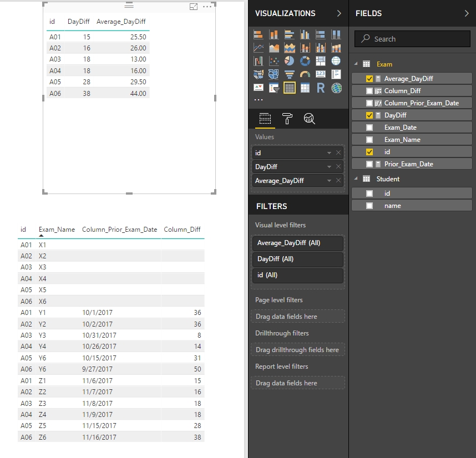The height and width of the screenshot is (458, 476).
Task: Select the ArcGIS map visual
Action: (x=336, y=88)
